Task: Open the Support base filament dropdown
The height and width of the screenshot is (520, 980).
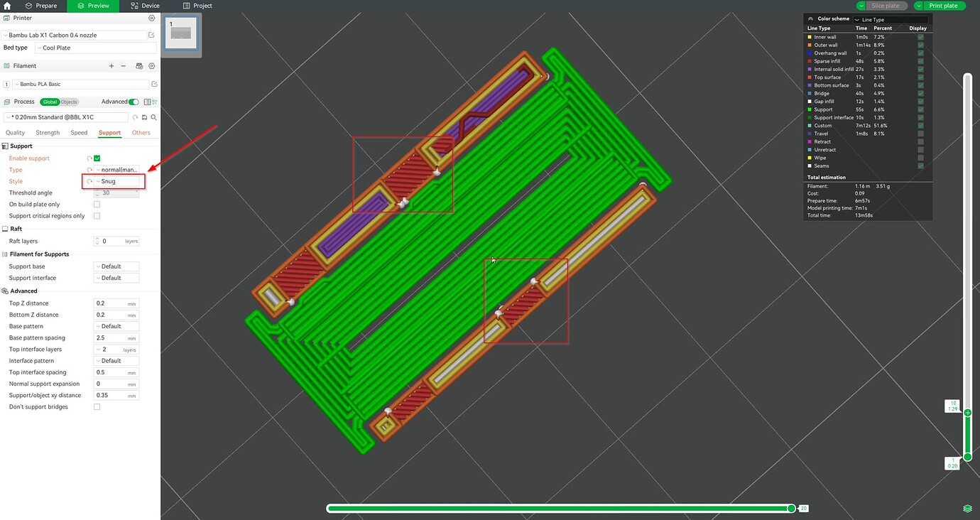Action: click(116, 266)
